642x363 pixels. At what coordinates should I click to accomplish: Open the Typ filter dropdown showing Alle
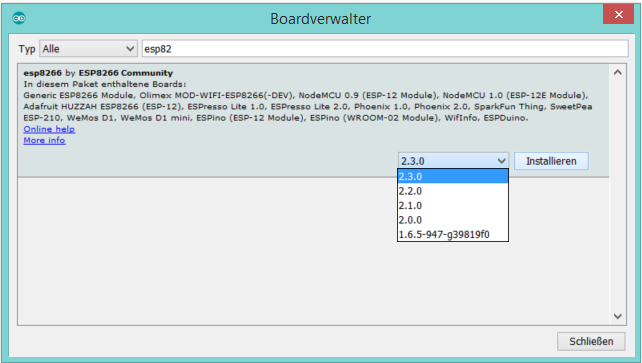(88, 49)
